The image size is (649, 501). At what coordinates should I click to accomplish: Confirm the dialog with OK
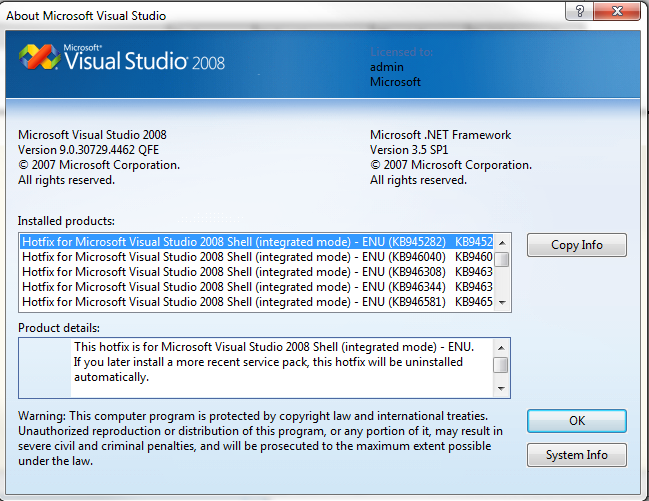pyautogui.click(x=577, y=421)
